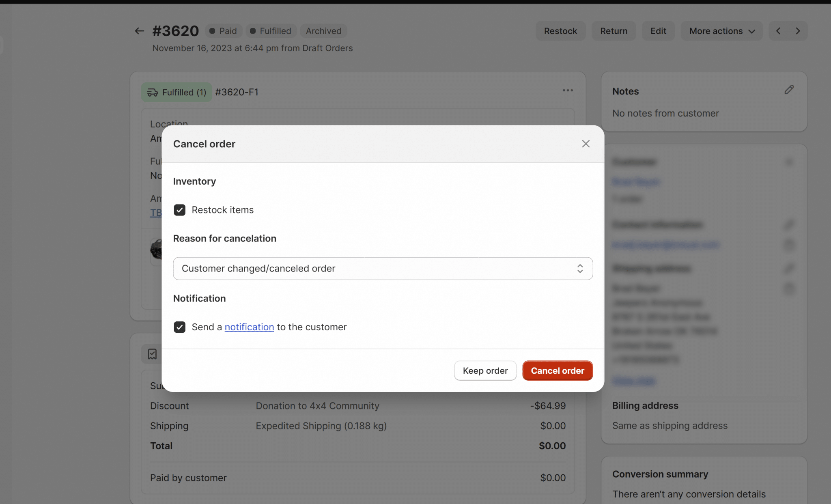Click the Restock button in header
The image size is (831, 504).
(560, 31)
